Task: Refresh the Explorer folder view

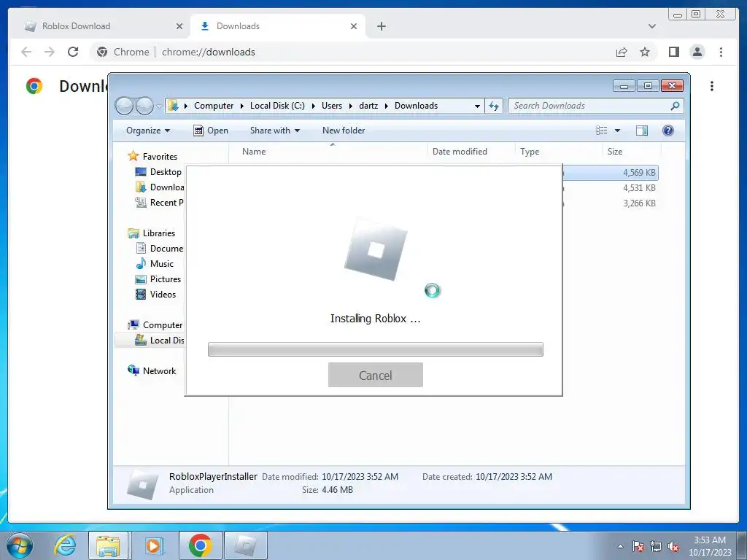Action: 494,106
